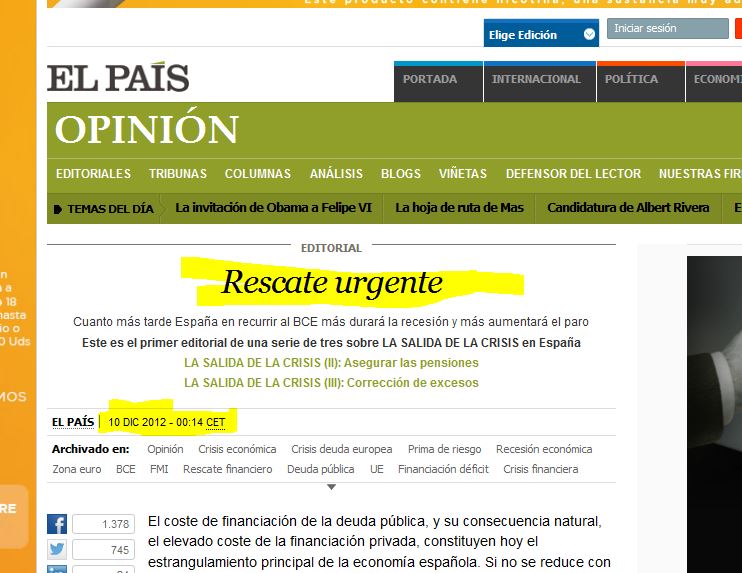Open the BCE tag

[126, 469]
